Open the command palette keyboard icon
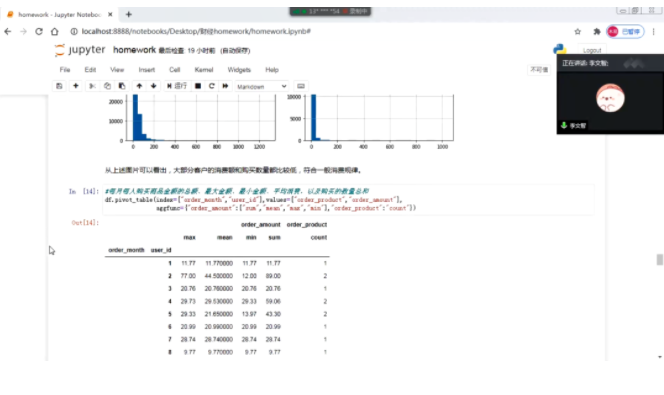The width and height of the screenshot is (664, 395). pyautogui.click(x=301, y=86)
